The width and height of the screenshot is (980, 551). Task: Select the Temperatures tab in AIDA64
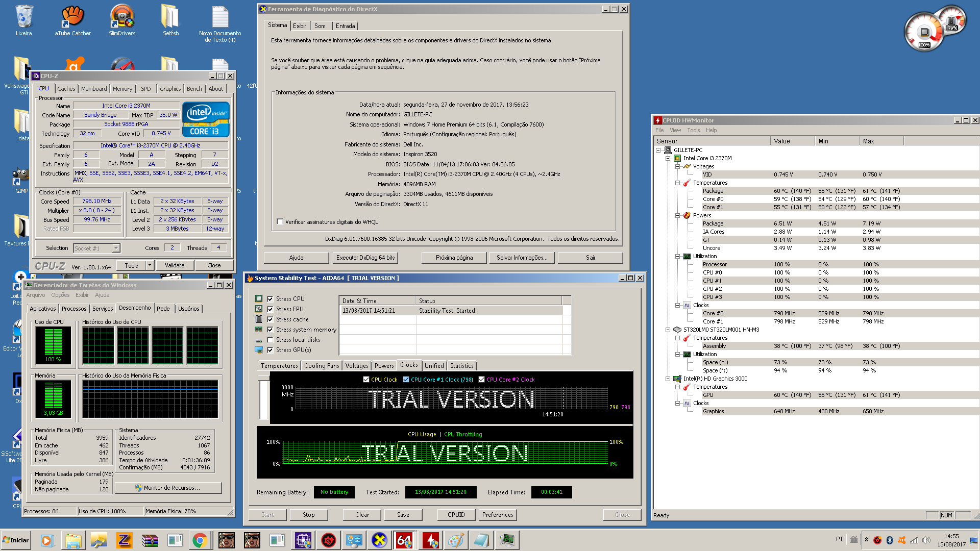coord(279,366)
